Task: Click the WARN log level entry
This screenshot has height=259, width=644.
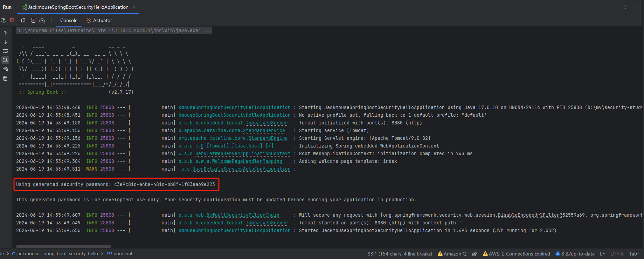Action: (x=92, y=169)
